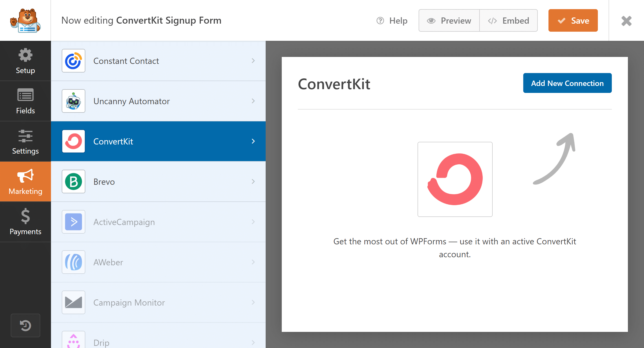
Task: Select Campaign Monitor provider label
Action: [x=129, y=303]
